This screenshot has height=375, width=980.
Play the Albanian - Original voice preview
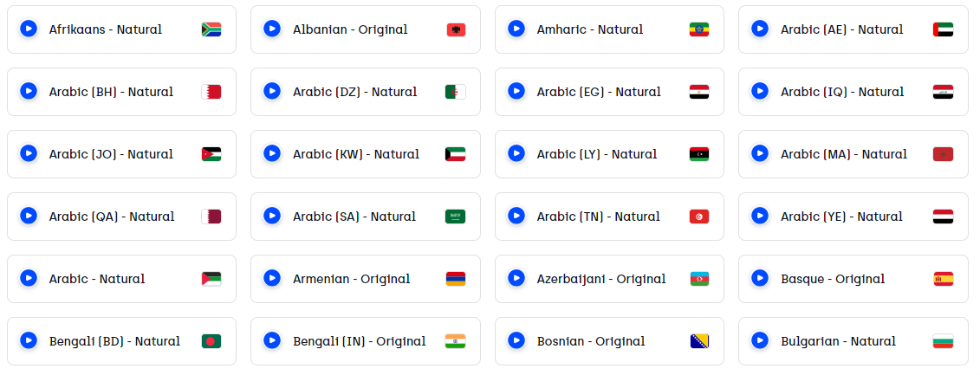pyautogui.click(x=272, y=29)
